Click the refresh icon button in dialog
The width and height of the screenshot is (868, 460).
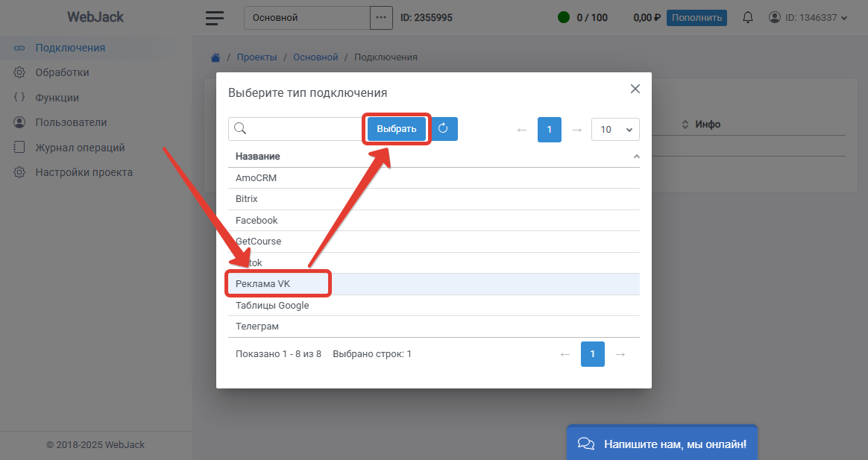[x=443, y=128]
